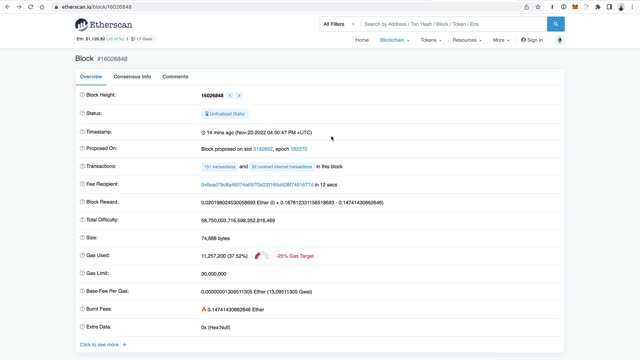Image resolution: width=640 pixels, height=360 pixels.
Task: Click the help icon beside Base Fee Per Gas
Action: point(82,291)
